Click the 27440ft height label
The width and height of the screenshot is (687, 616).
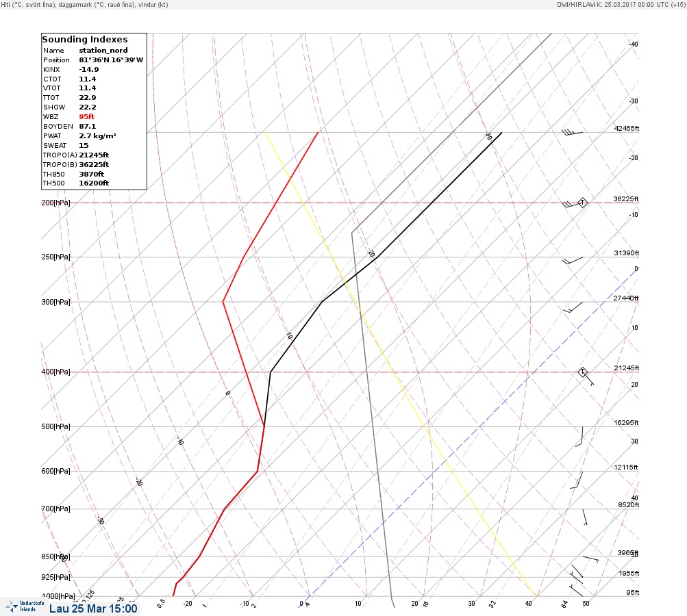click(626, 298)
